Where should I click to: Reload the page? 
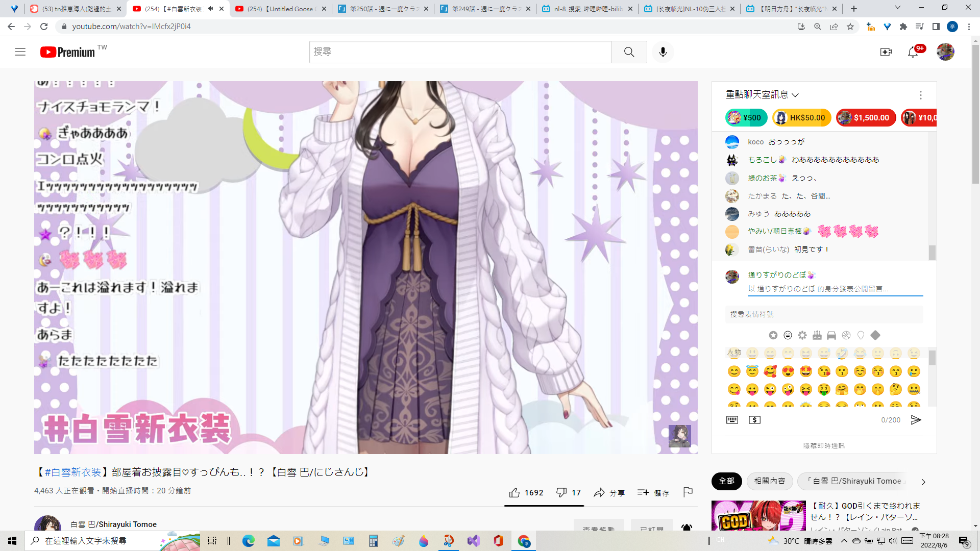click(44, 27)
